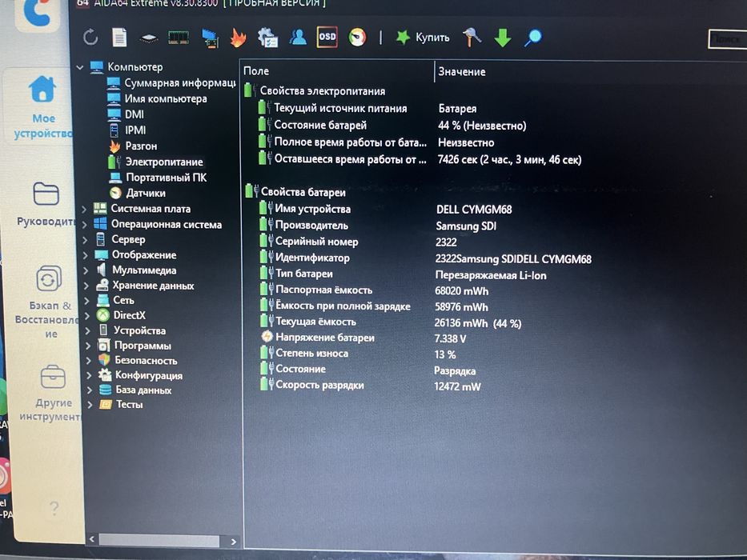Screen dimensions: 747x560
Task: Select the Напряжение батареи row
Action: point(363,338)
